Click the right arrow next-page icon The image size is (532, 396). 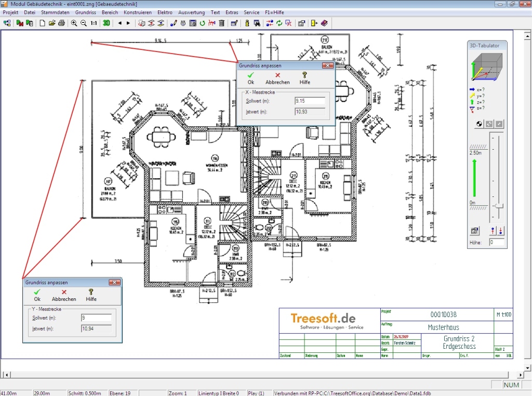coord(128,23)
